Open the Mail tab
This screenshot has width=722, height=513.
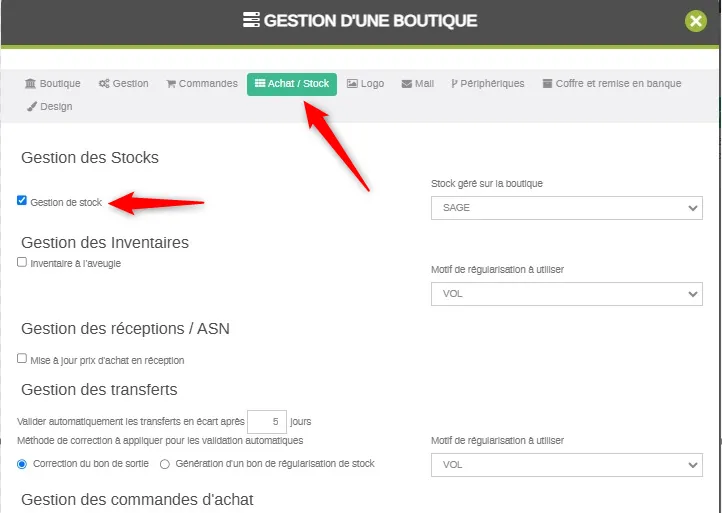click(418, 84)
